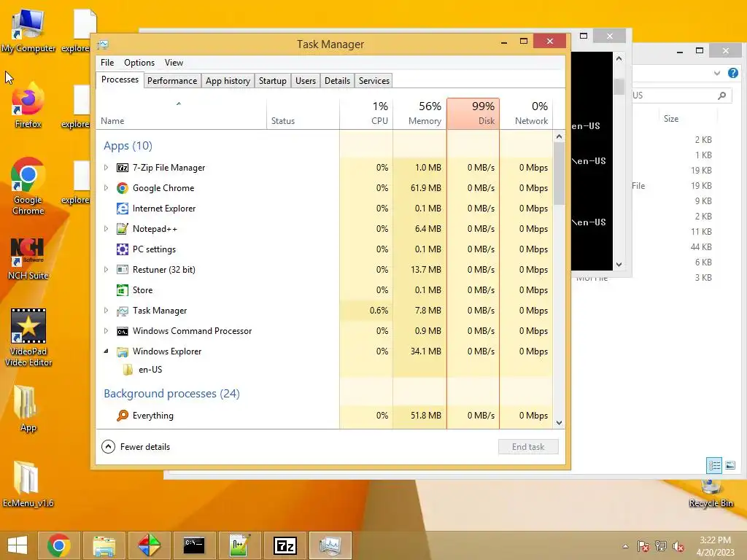The width and height of the screenshot is (747, 560).
Task: Click the 7-Zip File Manager process icon
Action: [x=123, y=168]
